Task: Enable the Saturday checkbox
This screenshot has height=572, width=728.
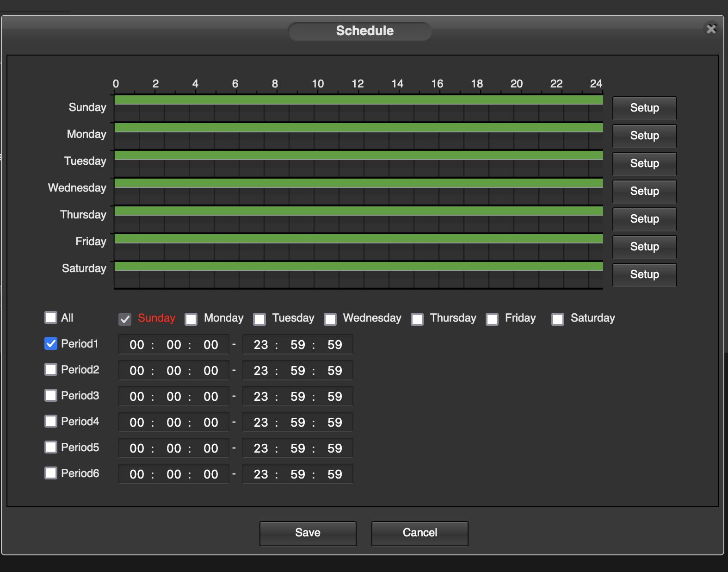Action: click(x=558, y=319)
